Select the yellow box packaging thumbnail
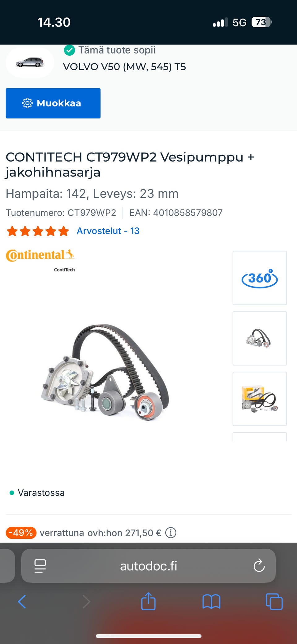The width and height of the screenshot is (297, 644). 260,399
